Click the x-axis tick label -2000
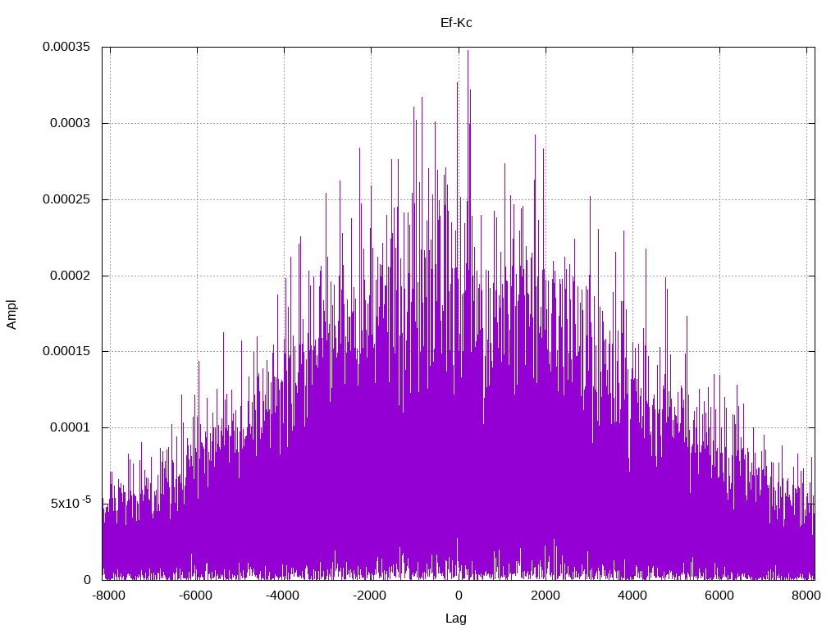Screen dimensions: 840x630 [x=369, y=596]
